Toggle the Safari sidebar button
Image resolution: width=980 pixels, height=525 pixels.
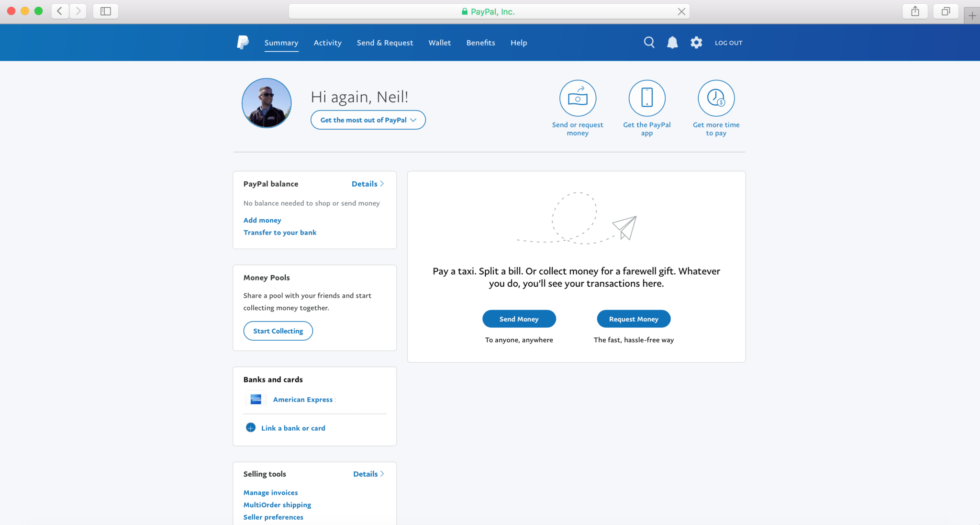click(x=106, y=11)
